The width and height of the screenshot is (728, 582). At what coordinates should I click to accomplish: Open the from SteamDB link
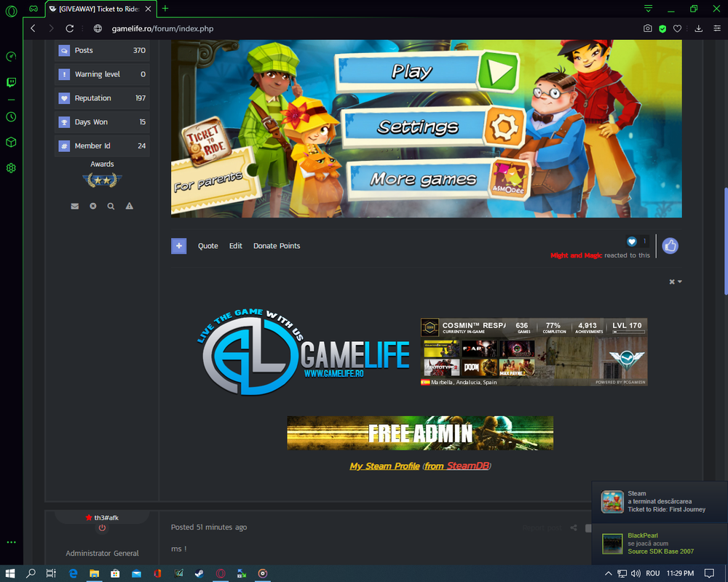click(x=457, y=466)
